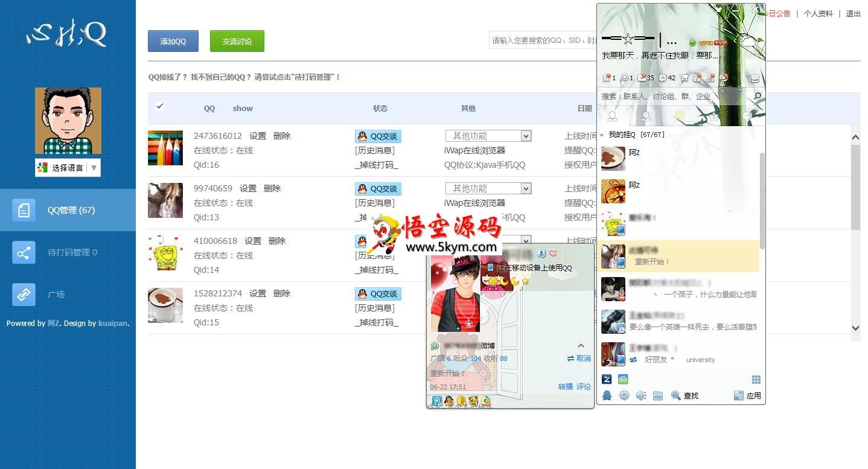
Task: Click the online status green check
Action: pyautogui.click(x=692, y=43)
